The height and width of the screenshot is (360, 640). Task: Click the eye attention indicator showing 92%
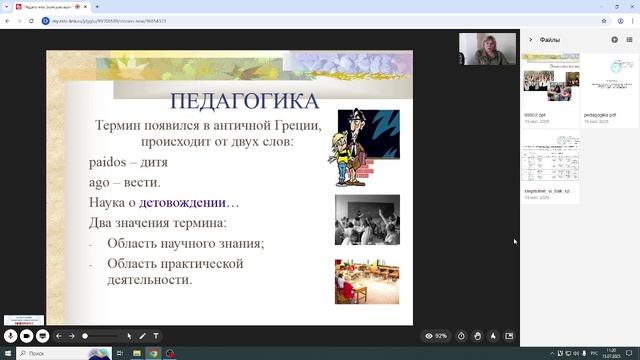(436, 336)
